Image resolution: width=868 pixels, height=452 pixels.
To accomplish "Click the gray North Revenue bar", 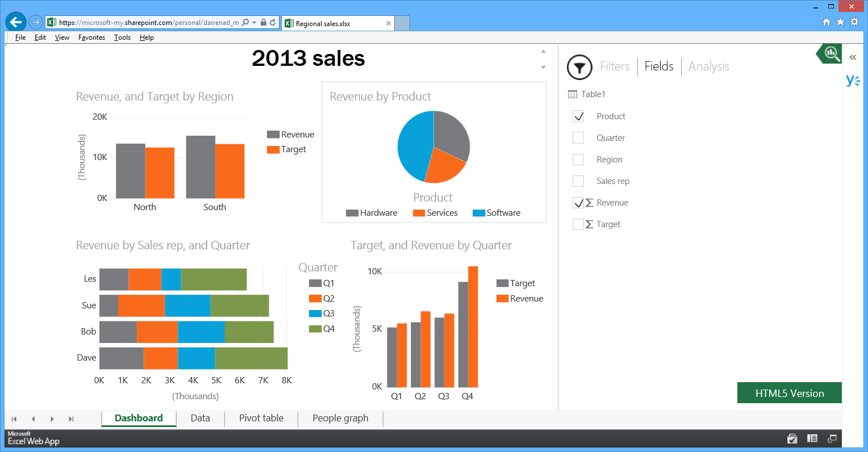I will (x=131, y=171).
